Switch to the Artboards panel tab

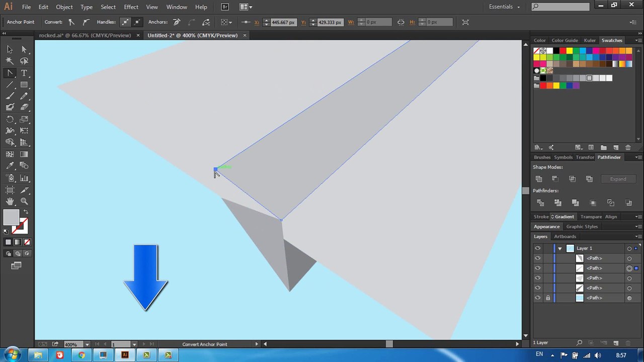click(565, 236)
